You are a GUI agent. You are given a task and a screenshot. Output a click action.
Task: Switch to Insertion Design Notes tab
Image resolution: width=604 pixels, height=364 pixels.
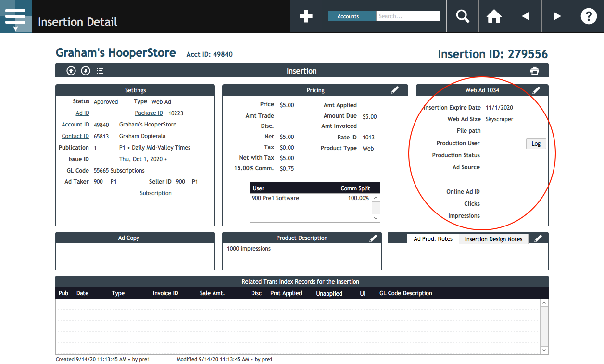pyautogui.click(x=493, y=239)
